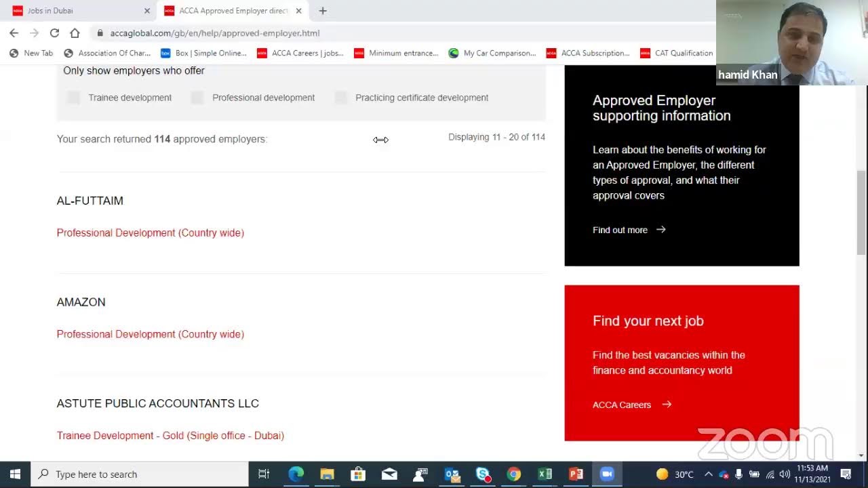Go back using browser back arrow
This screenshot has height=488, width=868.
(x=14, y=33)
